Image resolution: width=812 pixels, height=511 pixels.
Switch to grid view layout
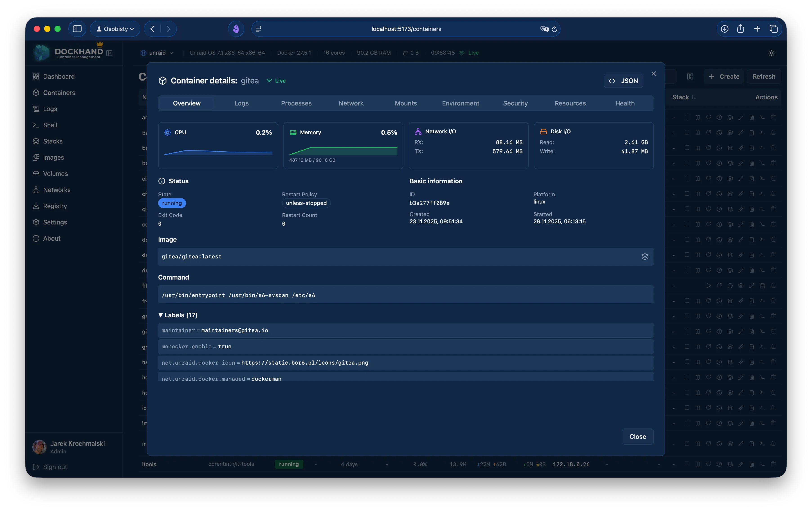coord(690,76)
